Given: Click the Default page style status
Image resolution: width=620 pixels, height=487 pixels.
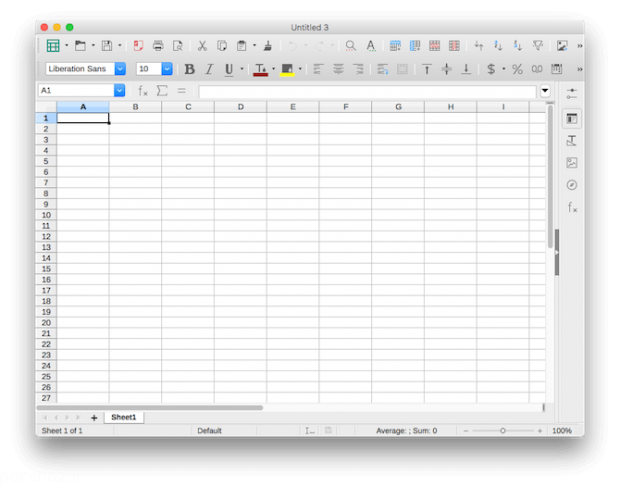Looking at the screenshot, I should point(209,431).
